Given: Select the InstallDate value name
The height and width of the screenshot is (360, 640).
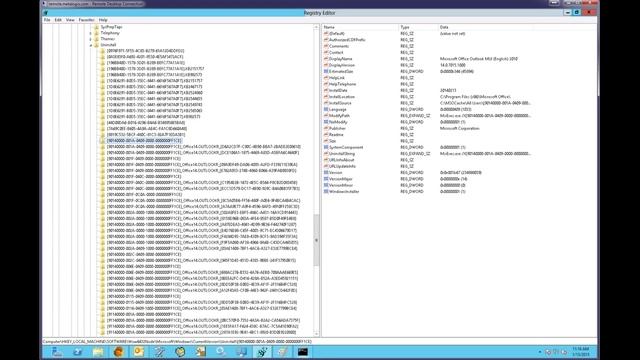Looking at the screenshot, I should (338, 91).
